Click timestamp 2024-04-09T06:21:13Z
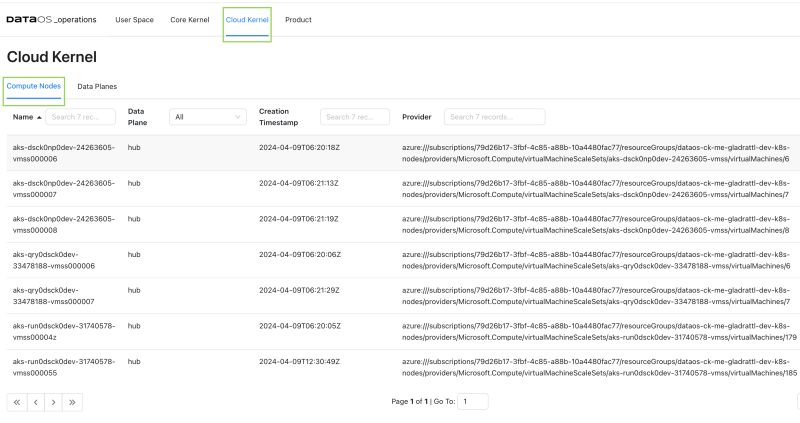The width and height of the screenshot is (800, 423). pos(298,183)
